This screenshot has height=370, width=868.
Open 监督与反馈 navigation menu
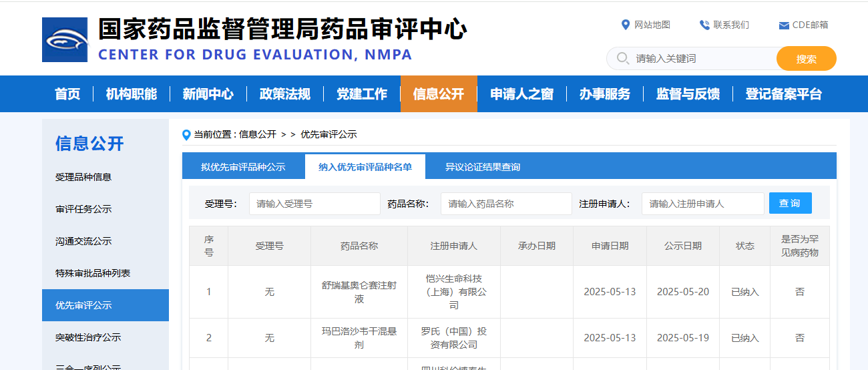688,94
